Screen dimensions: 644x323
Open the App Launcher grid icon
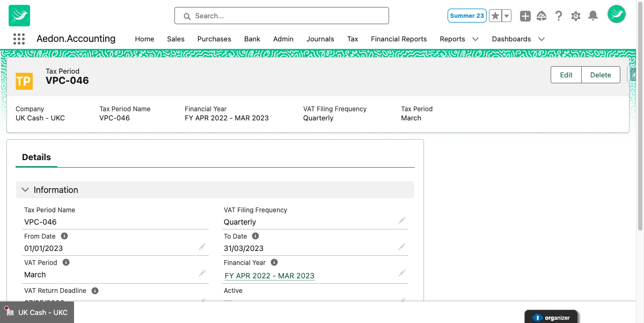click(19, 39)
